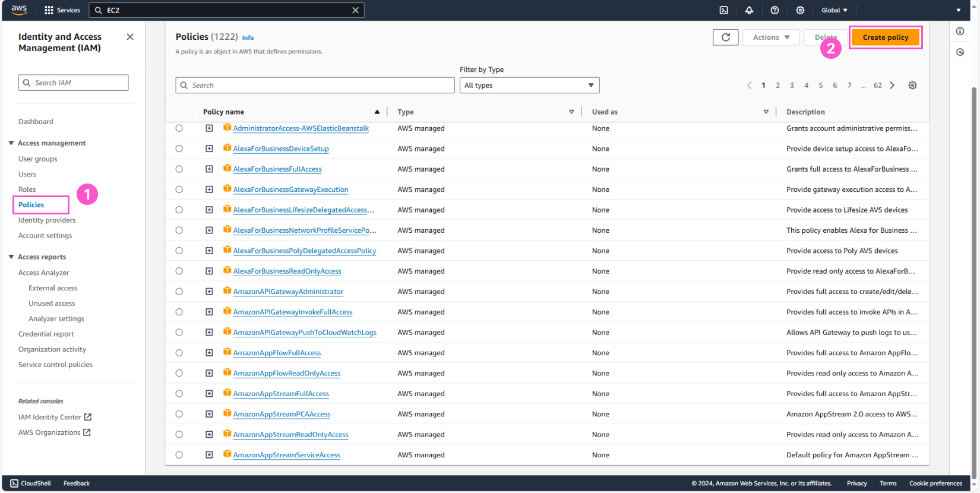
Task: Select AlexaForBusinessGatewayExecution radio button
Action: pyautogui.click(x=179, y=189)
